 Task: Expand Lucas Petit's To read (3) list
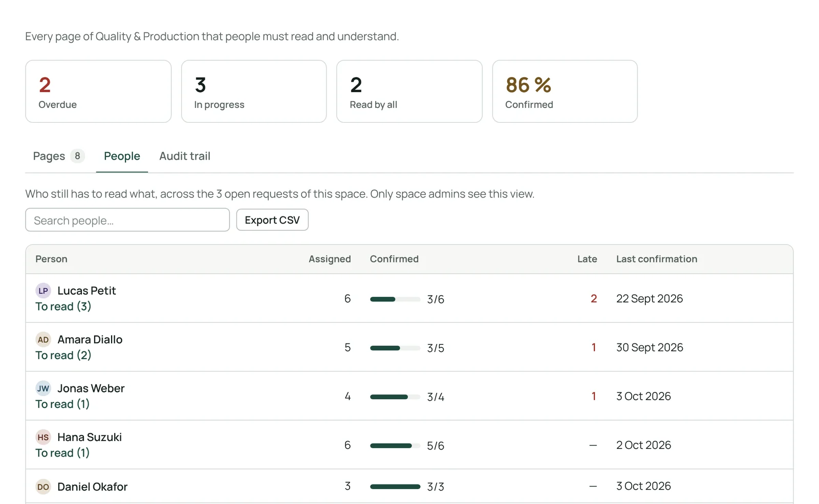pyautogui.click(x=63, y=306)
